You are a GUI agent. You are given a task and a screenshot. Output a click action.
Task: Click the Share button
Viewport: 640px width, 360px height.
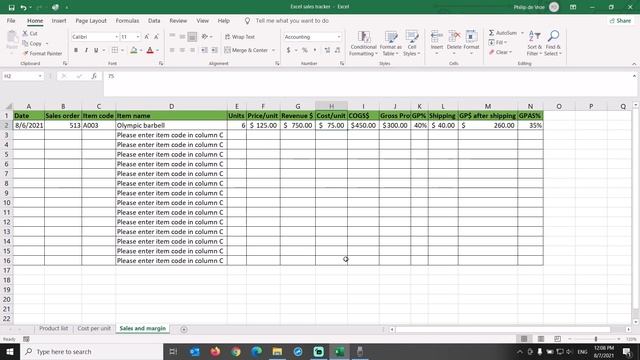click(620, 21)
